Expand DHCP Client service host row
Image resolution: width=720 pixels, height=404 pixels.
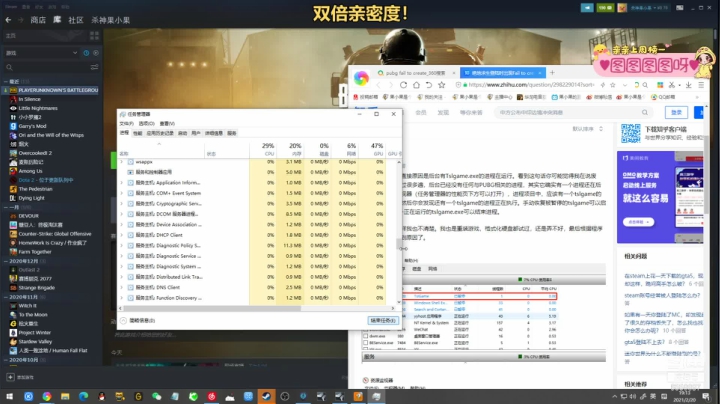pyautogui.click(x=122, y=235)
